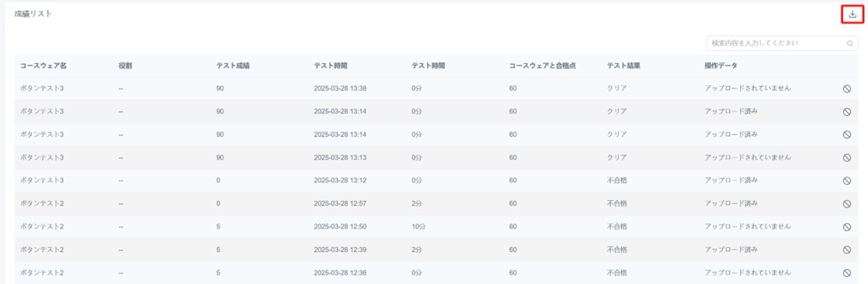
Task: Click the prohibit icon for the 12:36 row
Action: pos(846,273)
